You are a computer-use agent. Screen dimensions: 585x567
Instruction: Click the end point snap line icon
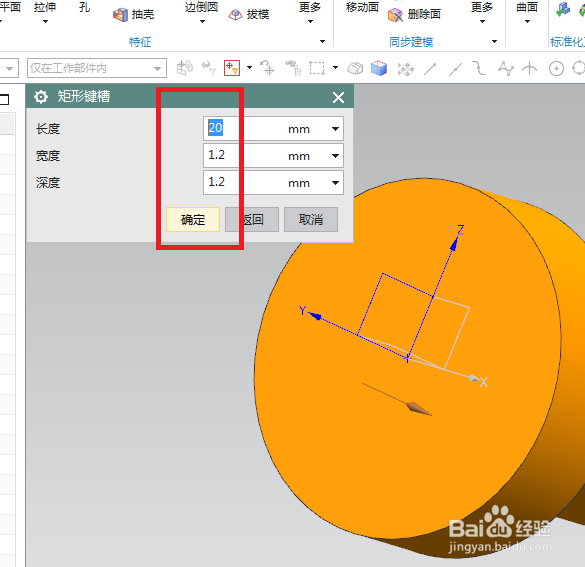[x=430, y=69]
